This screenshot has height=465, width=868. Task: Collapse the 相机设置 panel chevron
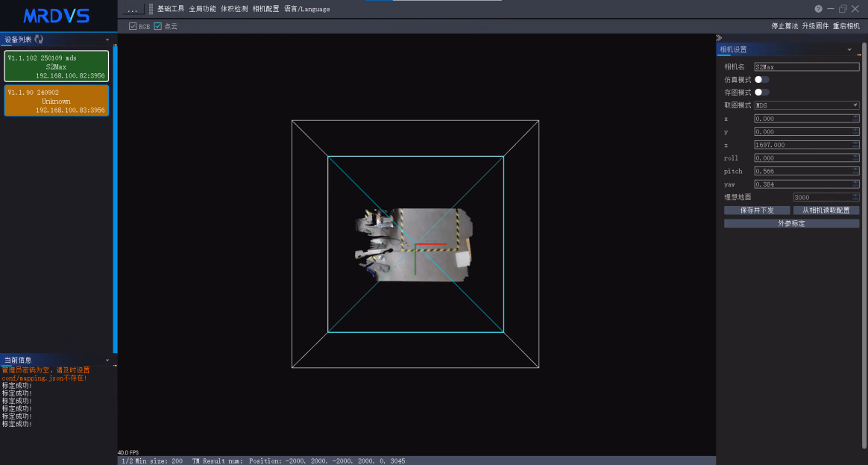(849, 49)
